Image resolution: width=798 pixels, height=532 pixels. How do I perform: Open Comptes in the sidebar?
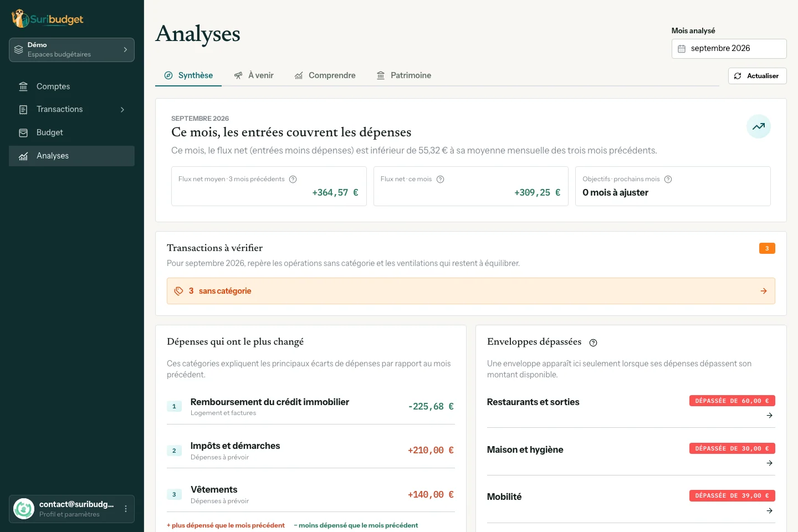click(x=71, y=86)
